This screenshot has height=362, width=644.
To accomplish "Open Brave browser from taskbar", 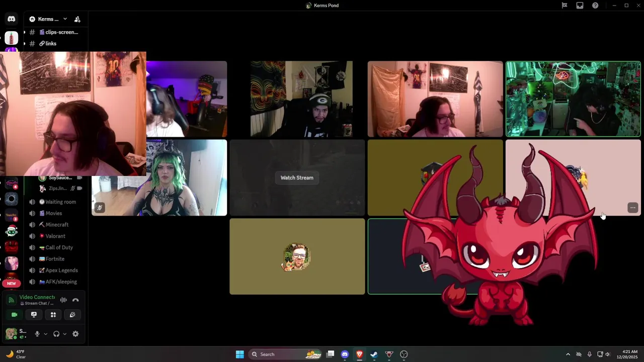I will pos(359,354).
